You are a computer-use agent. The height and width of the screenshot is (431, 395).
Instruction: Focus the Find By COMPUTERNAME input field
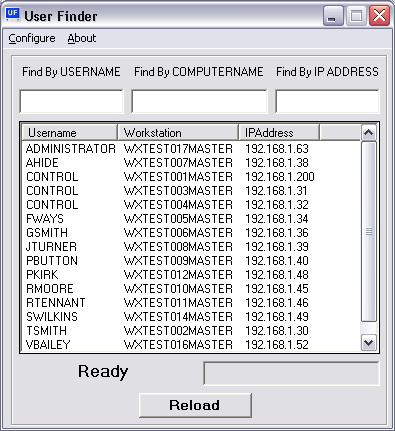pyautogui.click(x=199, y=101)
